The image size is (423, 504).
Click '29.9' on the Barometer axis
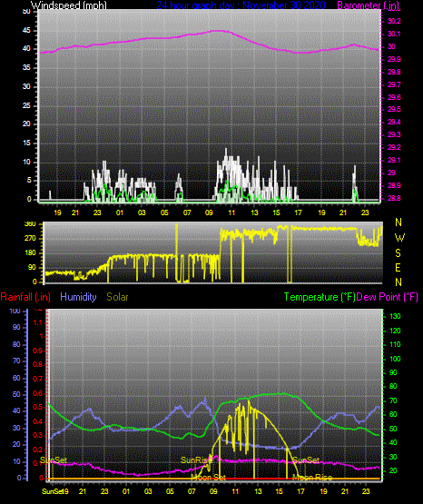(x=394, y=59)
